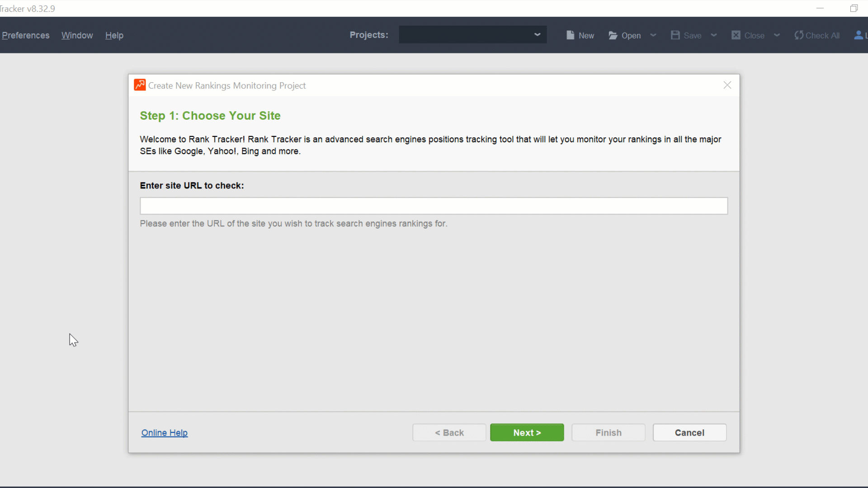Close the Create New Project dialog
868x488 pixels.
pos(727,85)
